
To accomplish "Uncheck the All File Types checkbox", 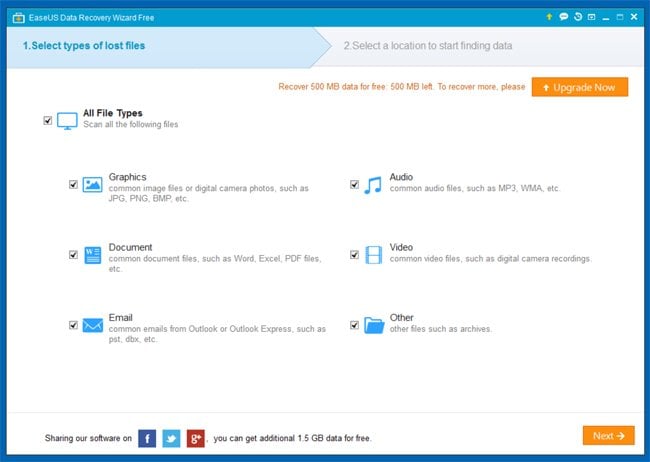I will click(48, 121).
